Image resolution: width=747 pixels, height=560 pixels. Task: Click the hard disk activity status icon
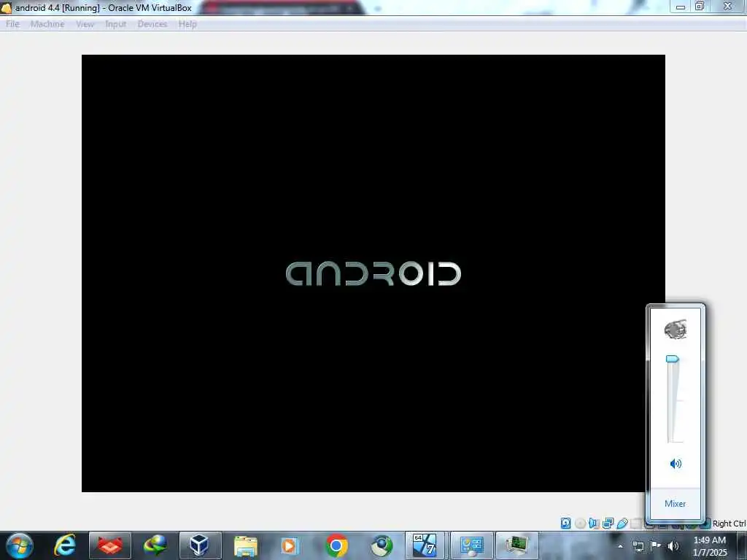(x=565, y=524)
